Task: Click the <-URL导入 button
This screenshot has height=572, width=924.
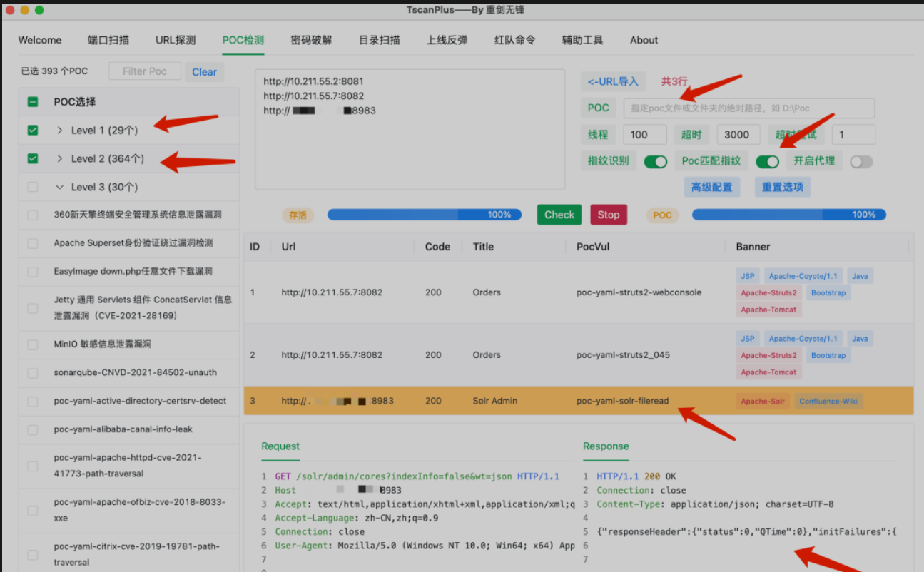Action: point(613,81)
